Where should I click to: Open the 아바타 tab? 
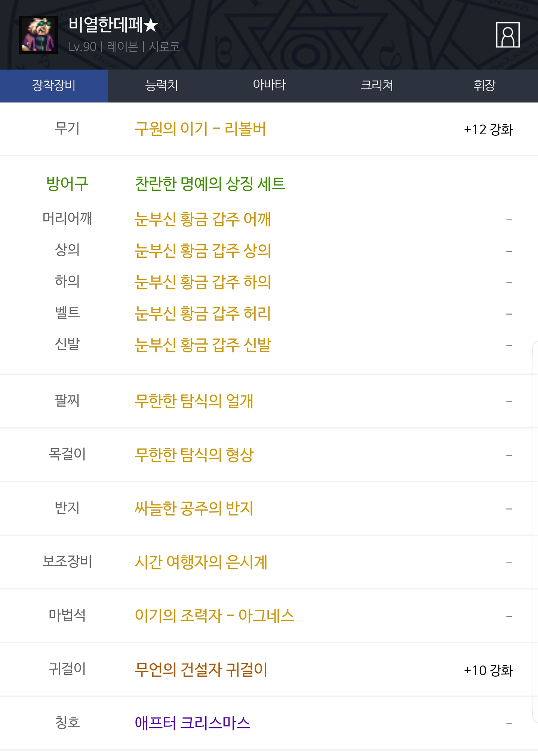pyautogui.click(x=269, y=86)
